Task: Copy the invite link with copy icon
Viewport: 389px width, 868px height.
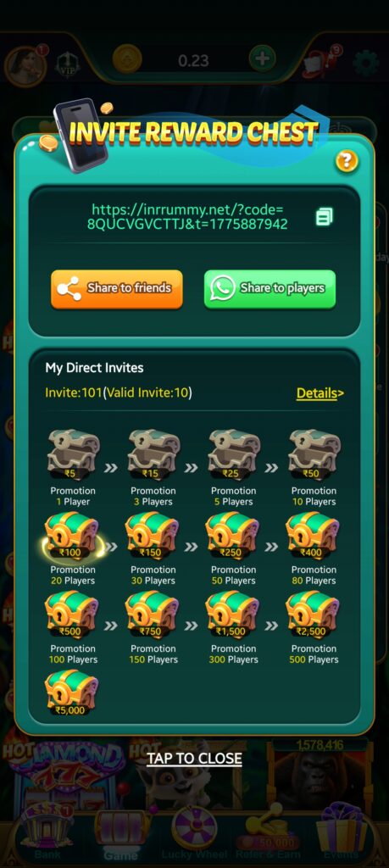Action: (x=325, y=217)
